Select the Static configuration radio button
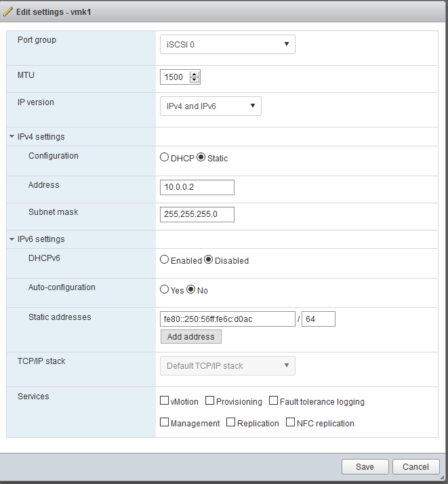Viewport: 448px width, 484px height. (201, 157)
